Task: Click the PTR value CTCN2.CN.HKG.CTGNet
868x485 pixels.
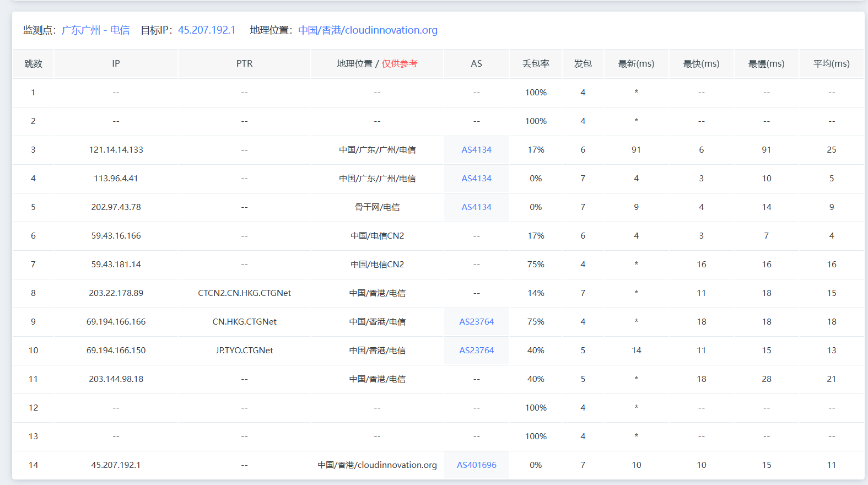Action: (x=244, y=293)
